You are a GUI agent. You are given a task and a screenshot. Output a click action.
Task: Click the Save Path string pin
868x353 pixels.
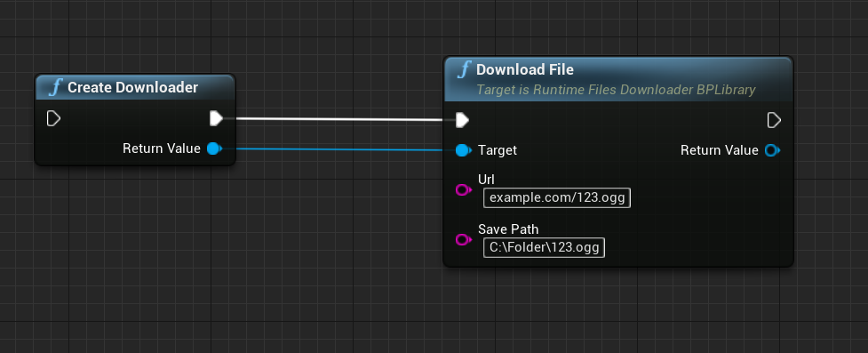click(x=463, y=239)
